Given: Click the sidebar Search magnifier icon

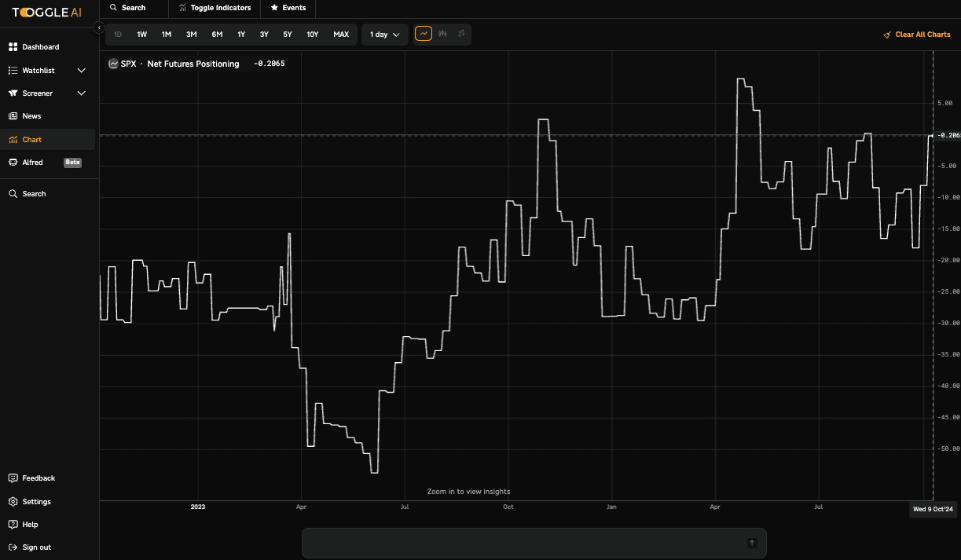Looking at the screenshot, I should pos(13,194).
